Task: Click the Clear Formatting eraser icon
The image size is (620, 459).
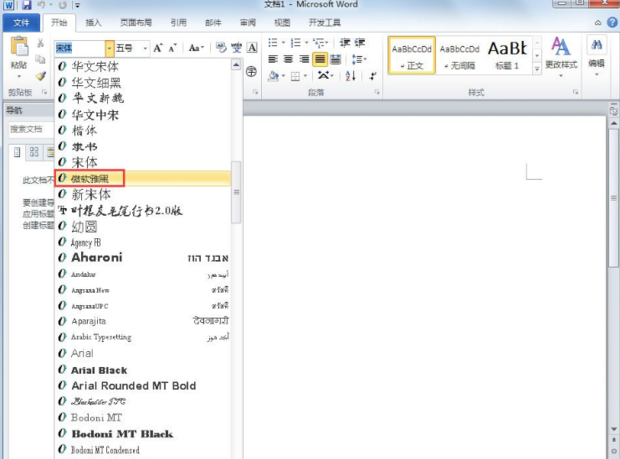Action: coord(221,48)
